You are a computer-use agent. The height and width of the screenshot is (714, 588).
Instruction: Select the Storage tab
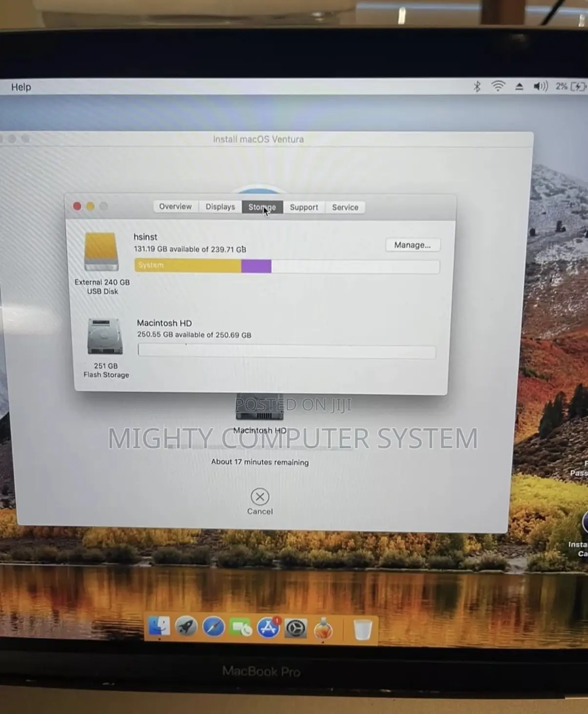[x=262, y=207]
